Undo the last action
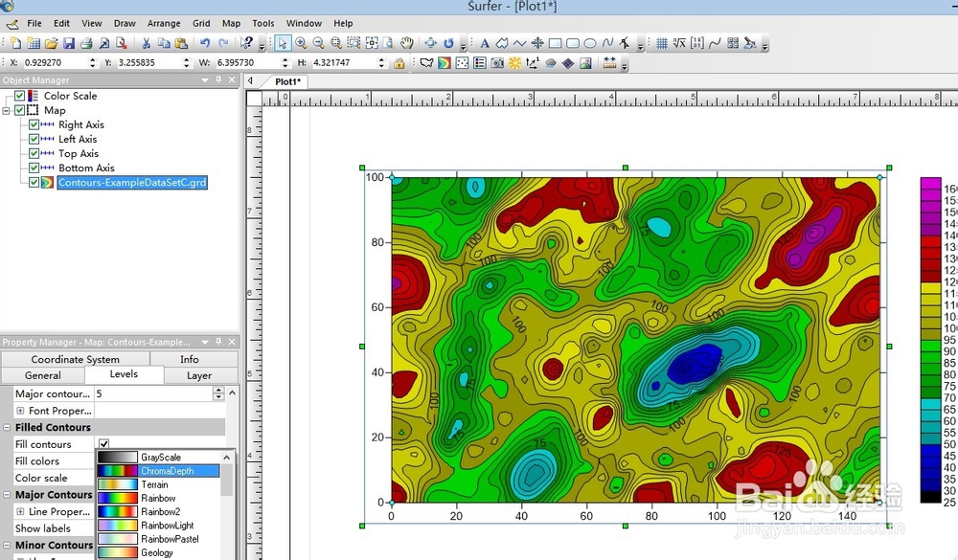This screenshot has width=958, height=560. pos(205,43)
